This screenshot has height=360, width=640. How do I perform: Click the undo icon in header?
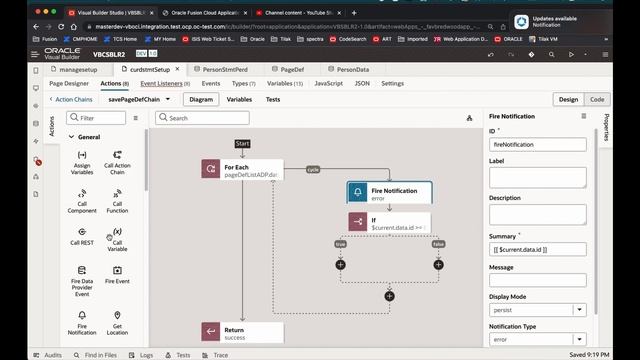(491, 54)
